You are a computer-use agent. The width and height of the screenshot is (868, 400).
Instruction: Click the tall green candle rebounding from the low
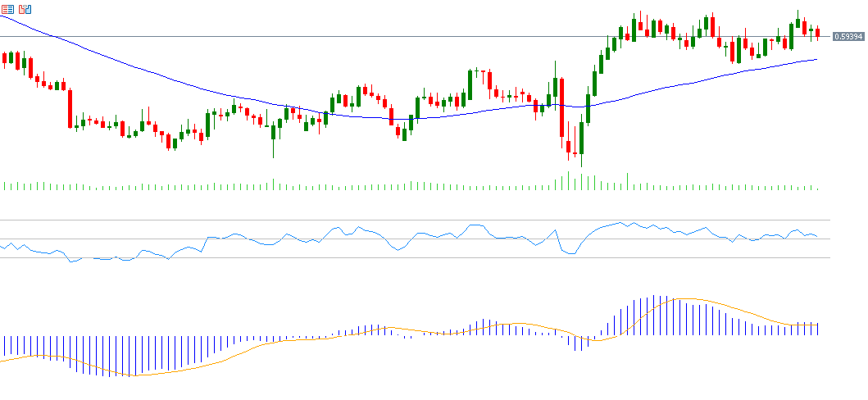pos(581,138)
